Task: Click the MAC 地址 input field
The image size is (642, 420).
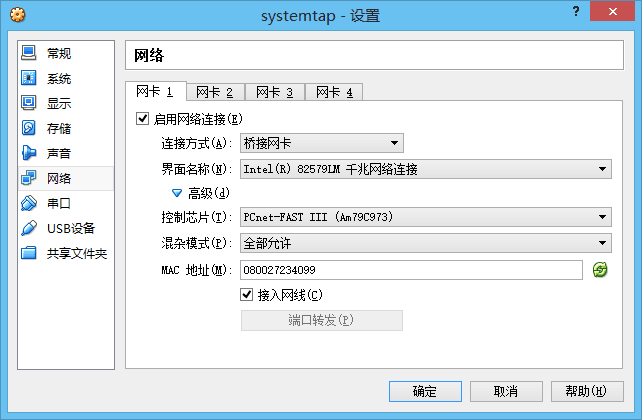Action: pos(411,270)
